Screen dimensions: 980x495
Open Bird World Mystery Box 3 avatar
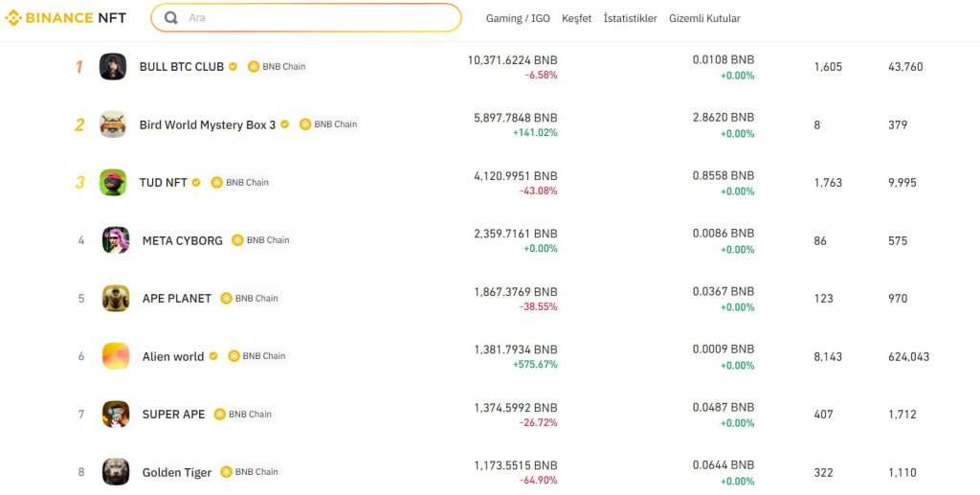pyautogui.click(x=113, y=124)
